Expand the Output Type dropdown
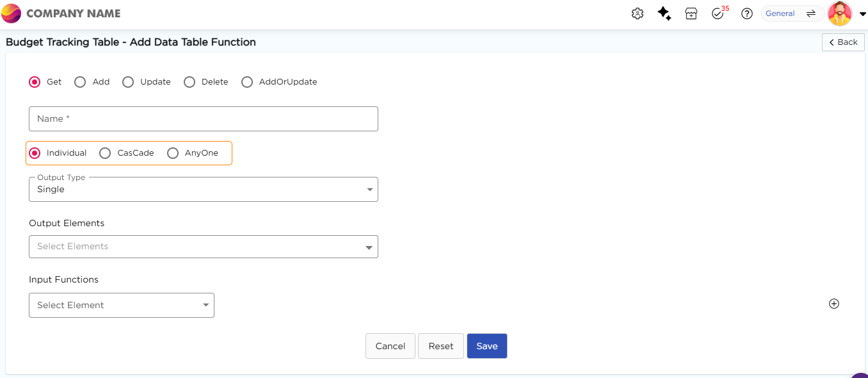 [204, 190]
